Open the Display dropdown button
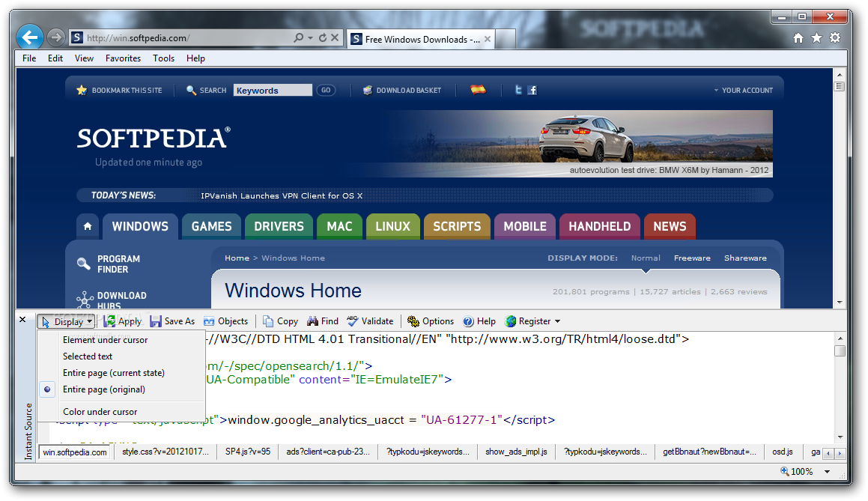This screenshot has width=868, height=501. pos(67,321)
